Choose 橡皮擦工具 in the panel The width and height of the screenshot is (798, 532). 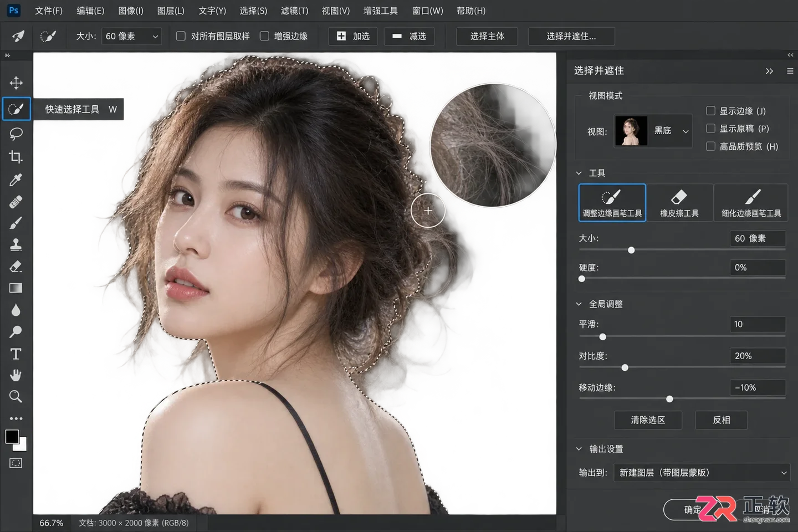coord(679,203)
